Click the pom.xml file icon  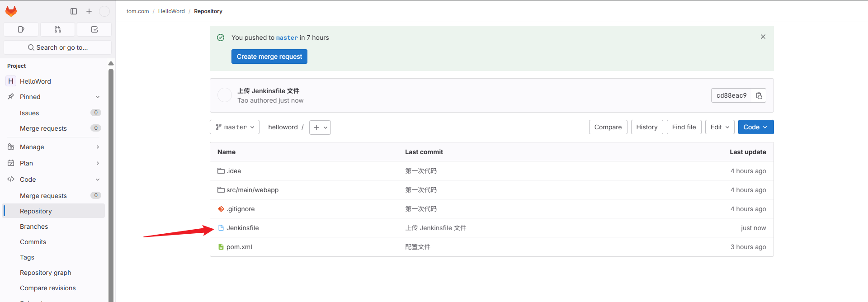pos(221,247)
